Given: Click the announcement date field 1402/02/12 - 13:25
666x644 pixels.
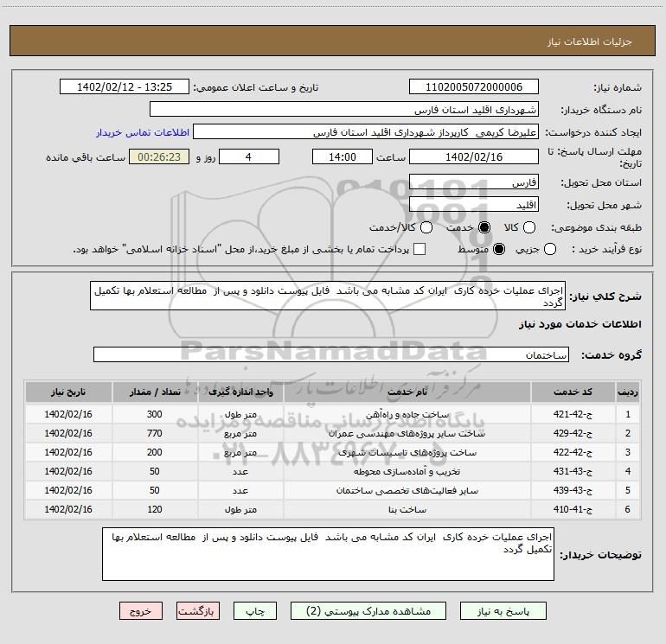Looking at the screenshot, I should pos(125,86).
